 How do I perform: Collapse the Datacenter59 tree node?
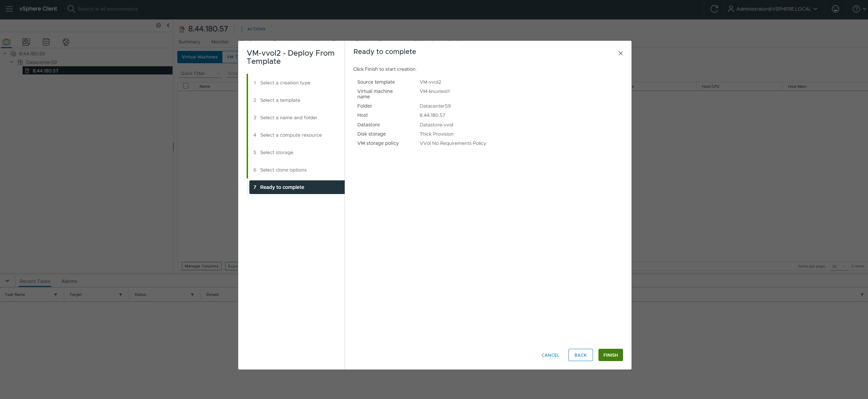click(12, 62)
